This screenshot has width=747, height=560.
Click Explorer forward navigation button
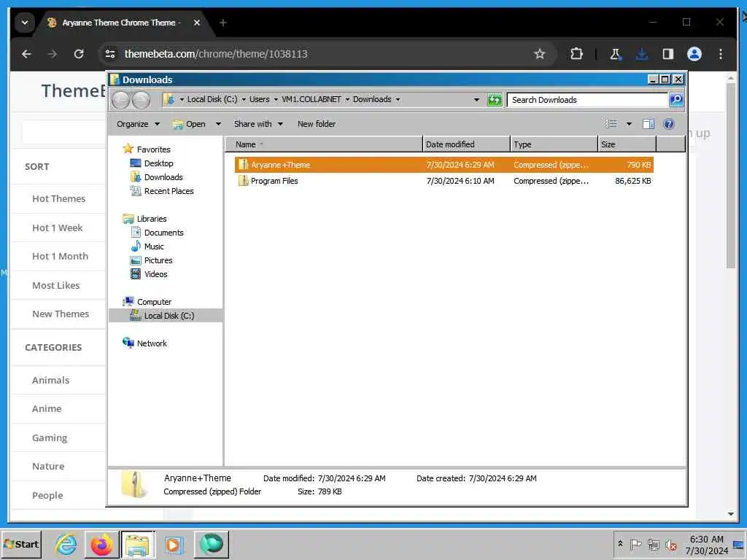[141, 100]
